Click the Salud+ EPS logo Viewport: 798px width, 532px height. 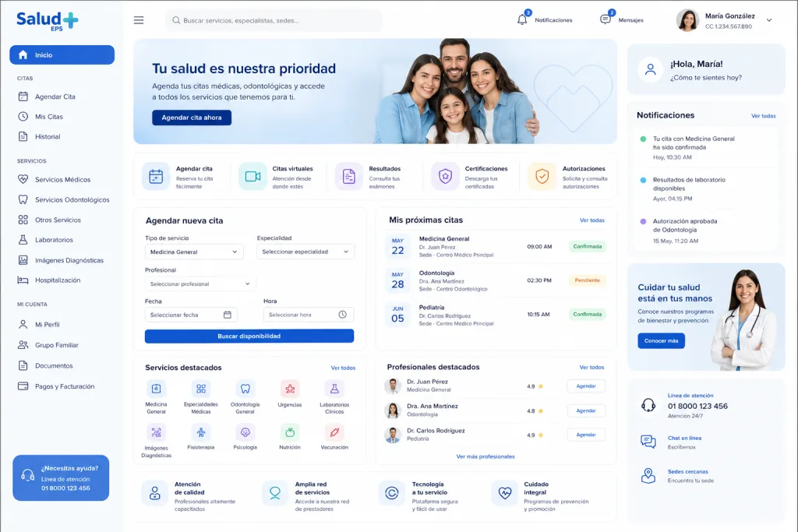click(x=48, y=21)
